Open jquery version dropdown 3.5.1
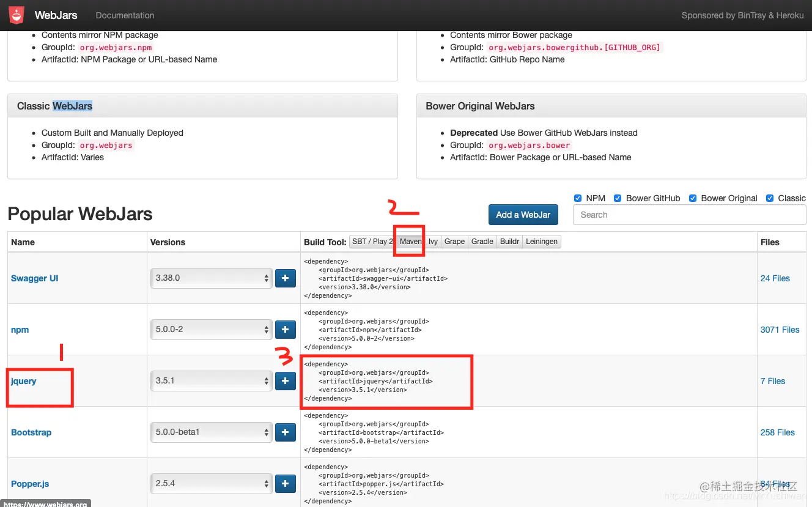Screen dimensions: 812x507 coord(211,381)
